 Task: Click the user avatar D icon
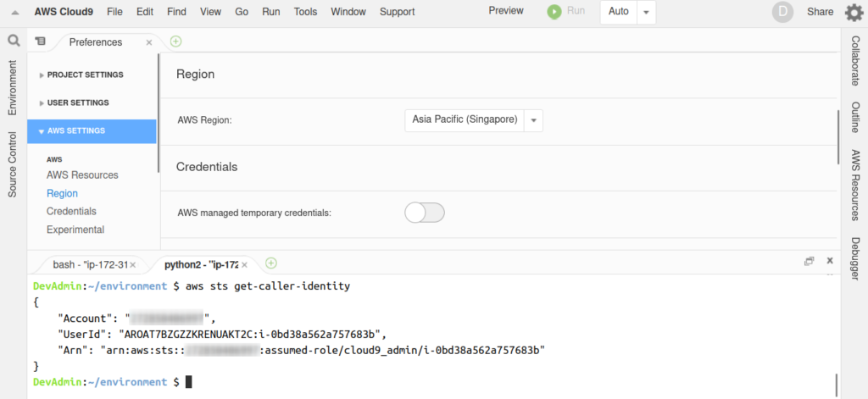coord(782,12)
